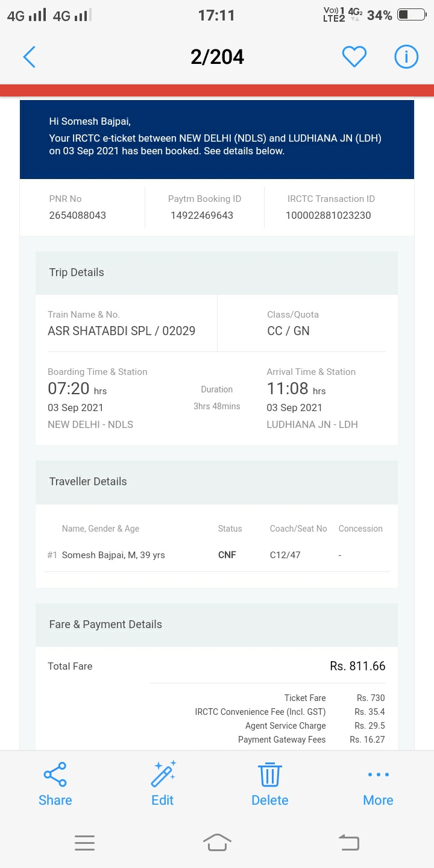Tap the Traveller Details section header

pyautogui.click(x=216, y=482)
